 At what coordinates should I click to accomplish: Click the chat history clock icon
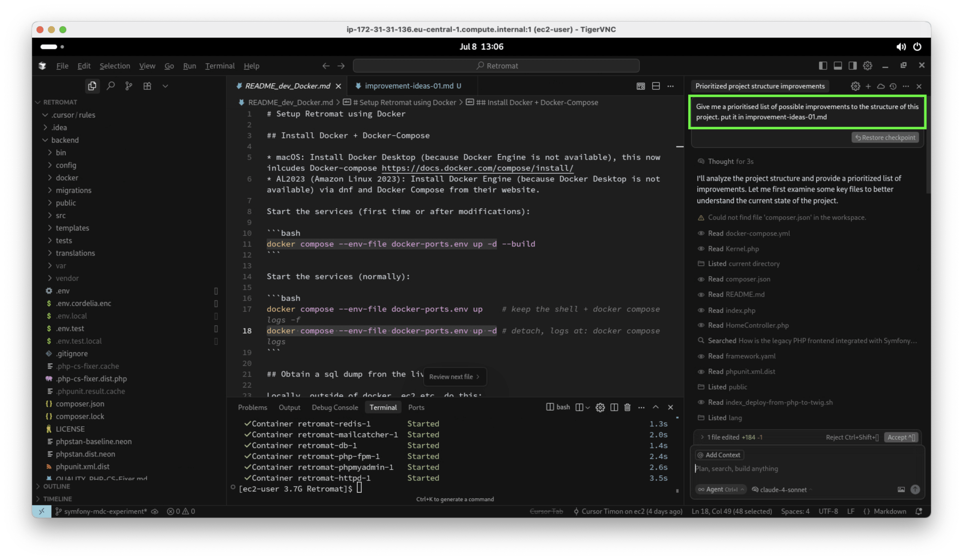click(893, 86)
